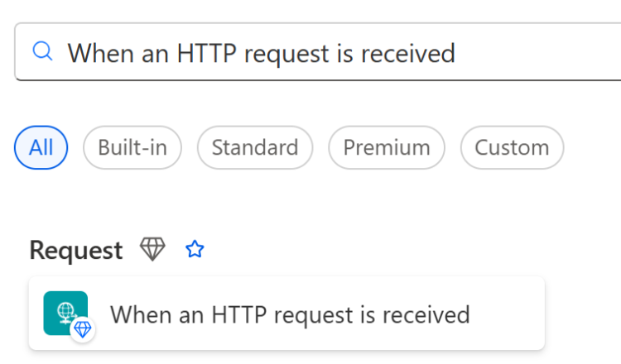Place cursor at end of search query text
The height and width of the screenshot is (364, 621).
[456, 53]
